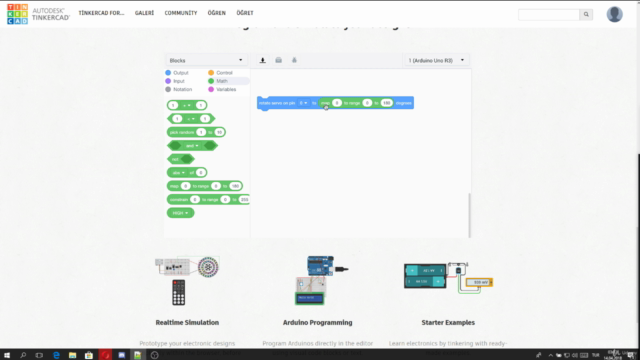Click the Realtime Simulation illustration
The height and width of the screenshot is (360, 640).
[x=187, y=281]
